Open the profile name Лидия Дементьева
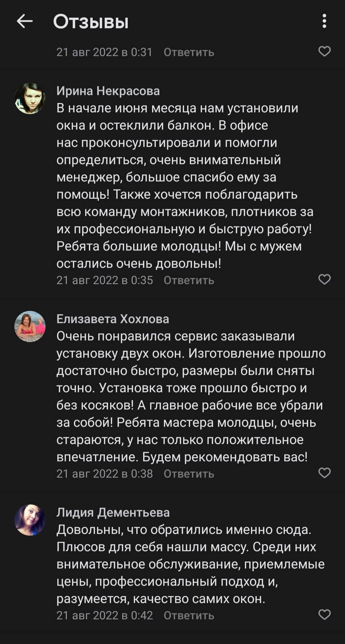 click(113, 512)
